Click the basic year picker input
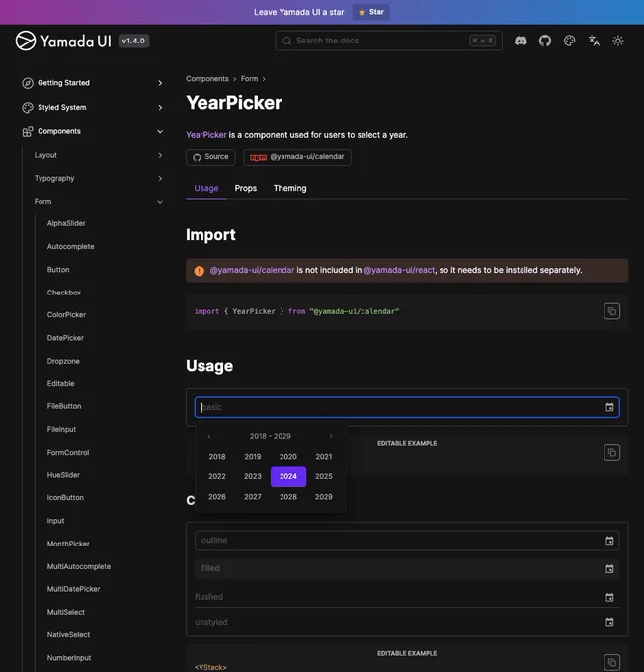The width and height of the screenshot is (644, 672). [407, 407]
